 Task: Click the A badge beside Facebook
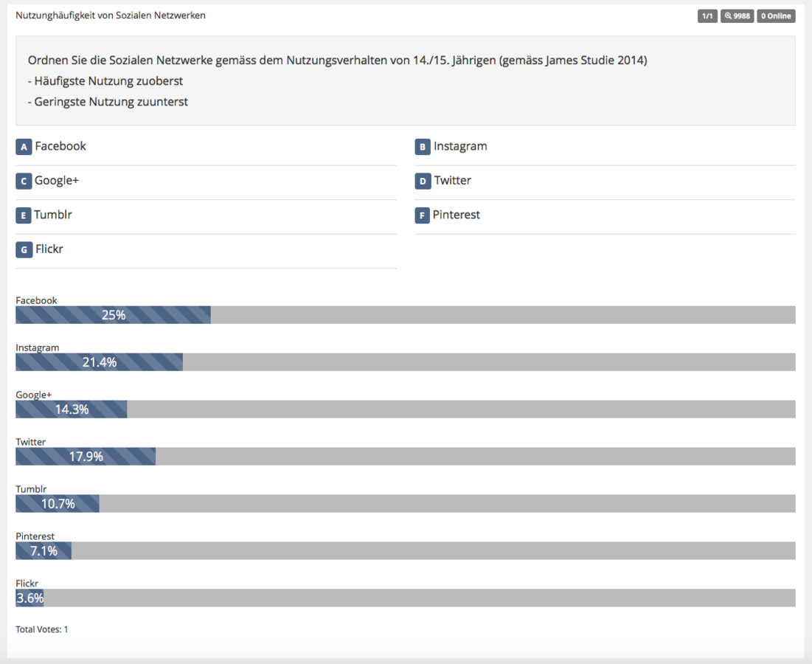coord(24,147)
